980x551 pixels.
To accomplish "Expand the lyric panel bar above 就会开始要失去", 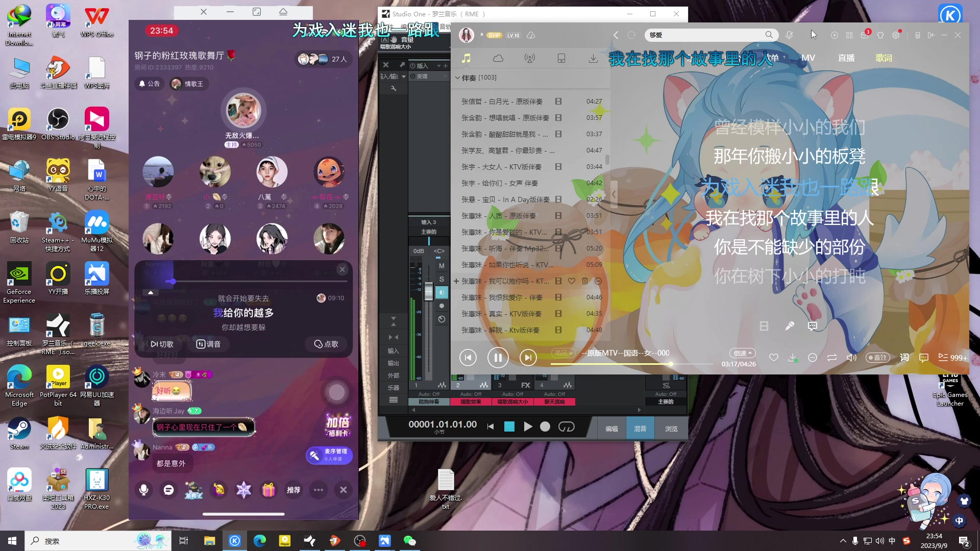I will [151, 292].
